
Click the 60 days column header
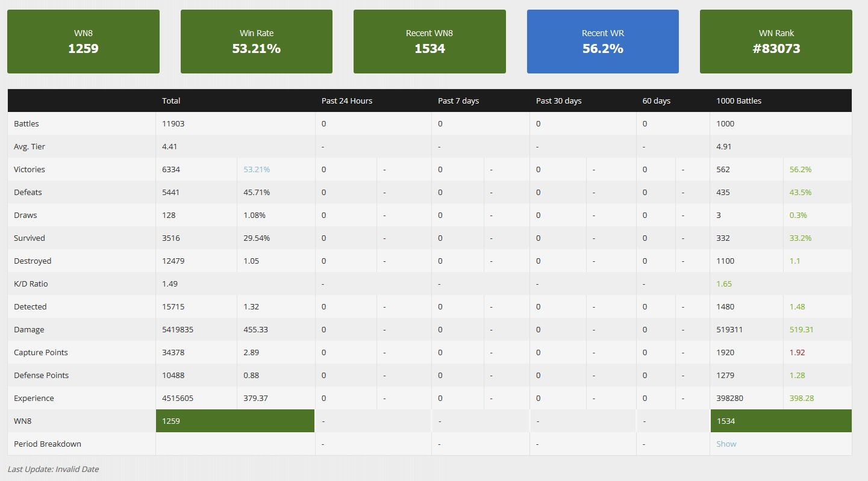pos(656,101)
